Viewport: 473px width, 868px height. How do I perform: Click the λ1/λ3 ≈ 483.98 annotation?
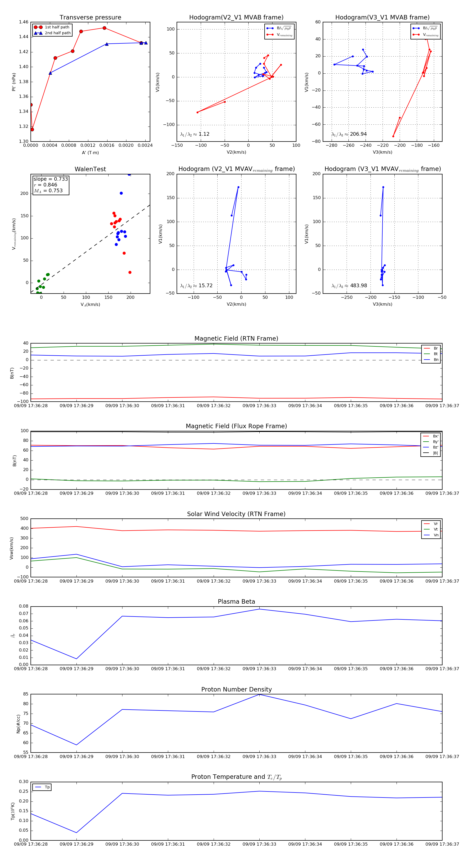click(x=349, y=286)
